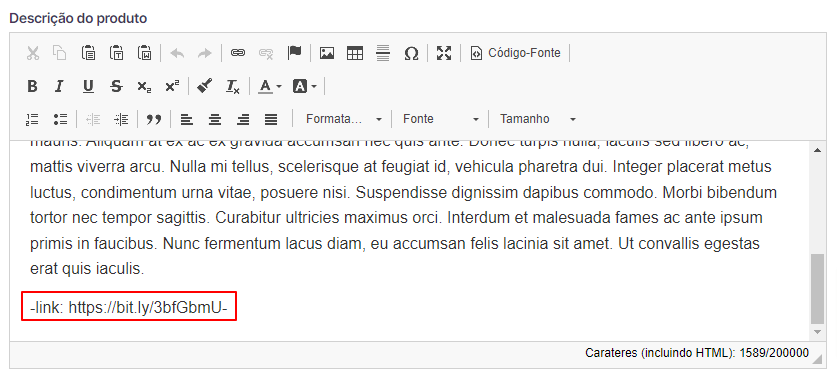Open the text color dropdown
The height and width of the screenshot is (376, 837).
[x=270, y=86]
